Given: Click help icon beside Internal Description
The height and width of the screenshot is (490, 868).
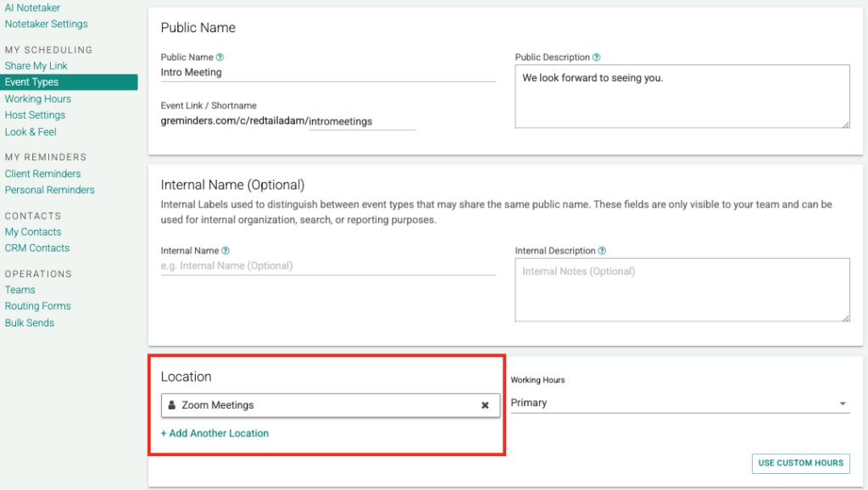Looking at the screenshot, I should click(x=602, y=251).
